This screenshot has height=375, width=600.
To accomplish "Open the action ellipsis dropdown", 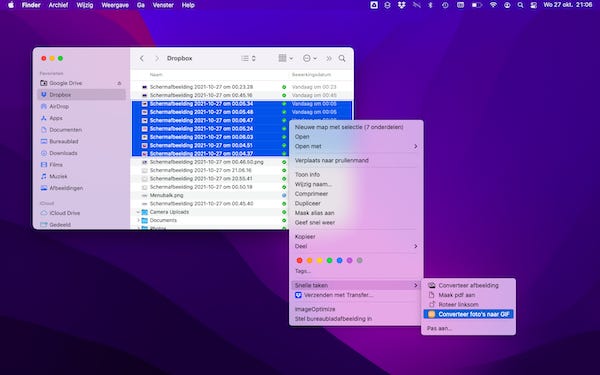I will tap(310, 58).
